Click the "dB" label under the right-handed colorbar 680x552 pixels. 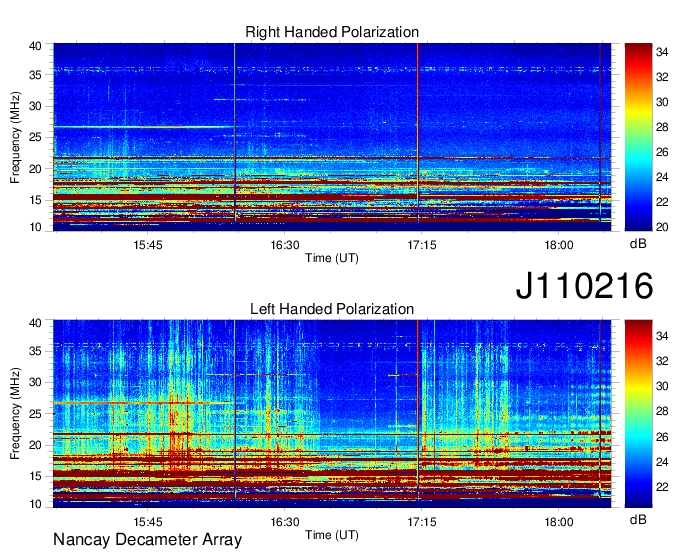[638, 243]
